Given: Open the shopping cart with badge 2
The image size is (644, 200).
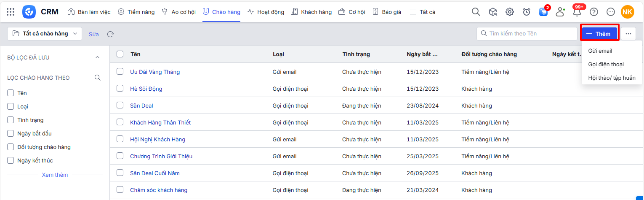Looking at the screenshot, I should click(x=543, y=12).
